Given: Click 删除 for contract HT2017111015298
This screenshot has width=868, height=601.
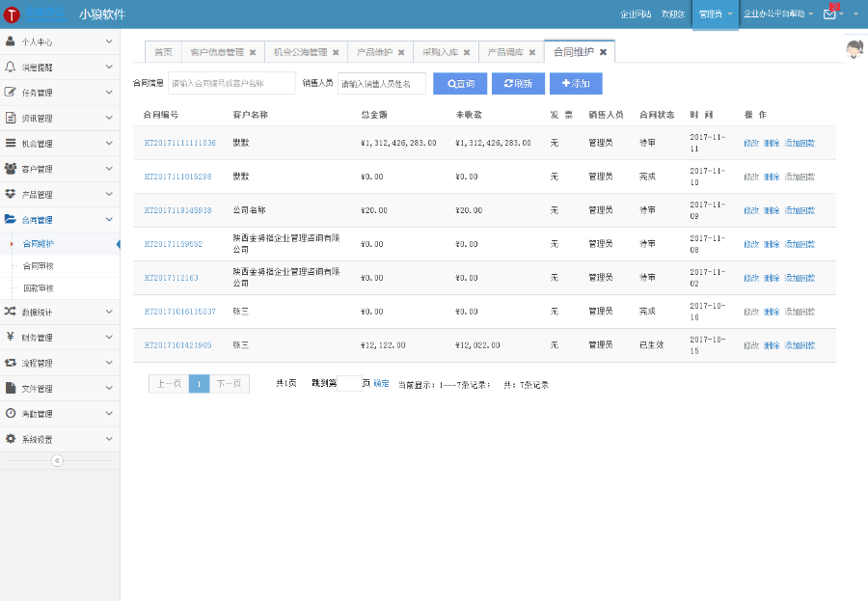Looking at the screenshot, I should click(x=772, y=177).
